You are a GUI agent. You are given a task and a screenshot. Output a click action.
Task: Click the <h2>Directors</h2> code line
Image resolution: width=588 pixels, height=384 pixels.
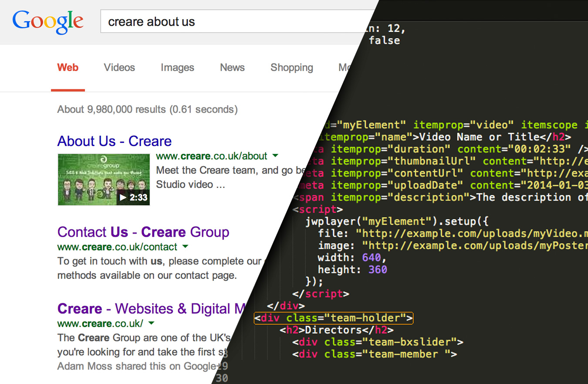pos(337,330)
